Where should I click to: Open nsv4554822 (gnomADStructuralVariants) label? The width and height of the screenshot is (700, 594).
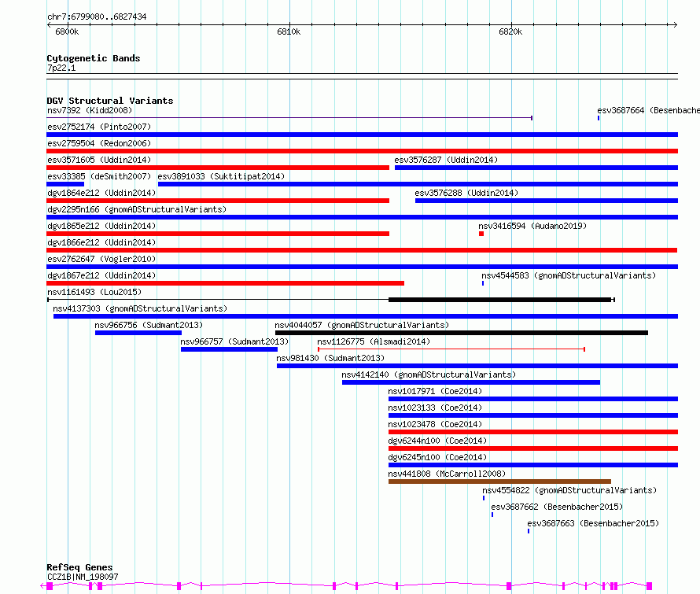[569, 490]
